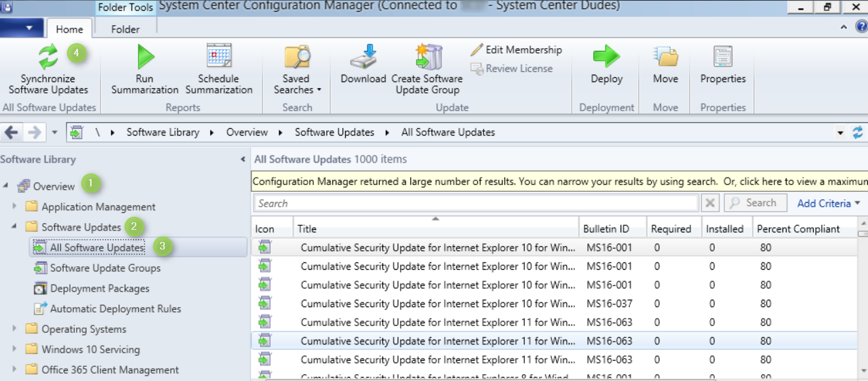The height and width of the screenshot is (381, 868).
Task: Select Application Management folder
Action: click(98, 207)
